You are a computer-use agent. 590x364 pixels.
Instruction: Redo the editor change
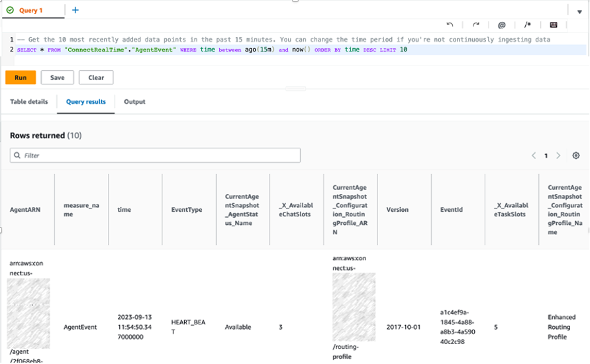(475, 25)
